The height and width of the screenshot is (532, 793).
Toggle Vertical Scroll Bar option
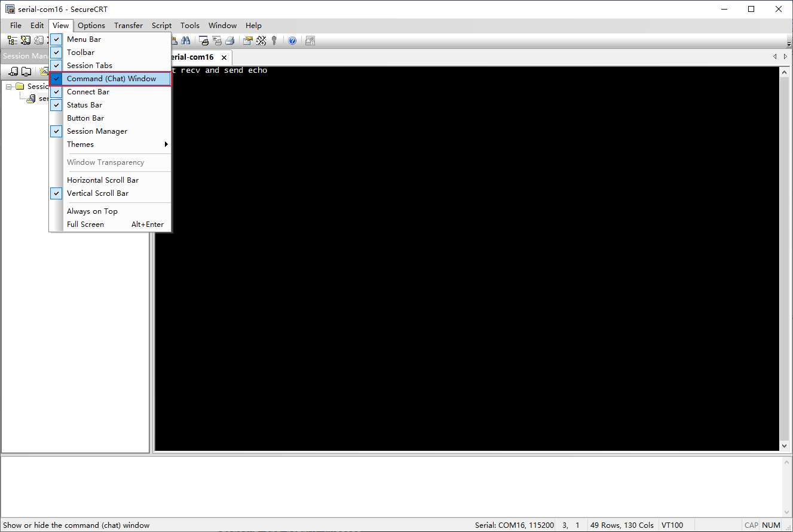(x=111, y=193)
